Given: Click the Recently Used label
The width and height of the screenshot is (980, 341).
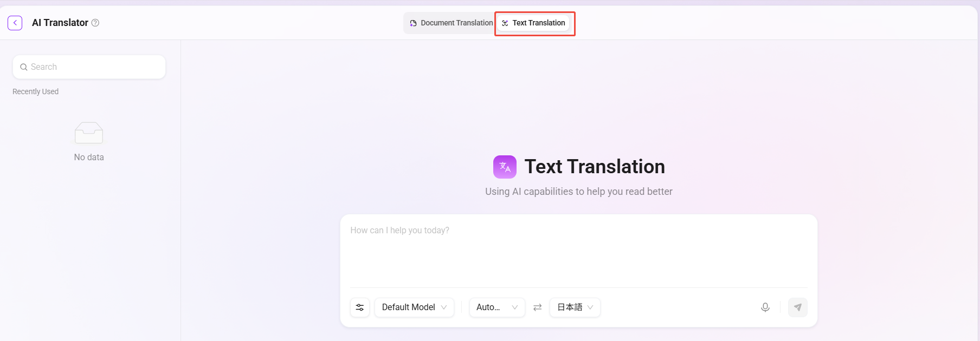Looking at the screenshot, I should click(x=36, y=91).
